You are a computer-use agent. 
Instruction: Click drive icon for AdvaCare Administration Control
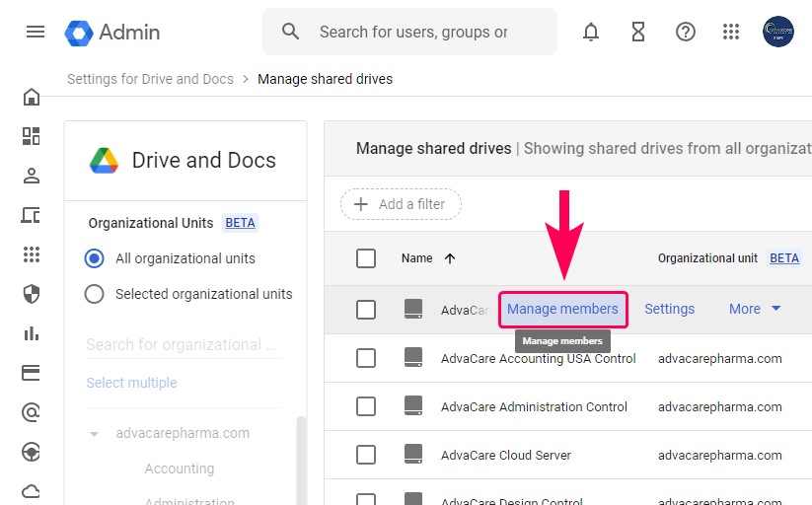(x=413, y=406)
